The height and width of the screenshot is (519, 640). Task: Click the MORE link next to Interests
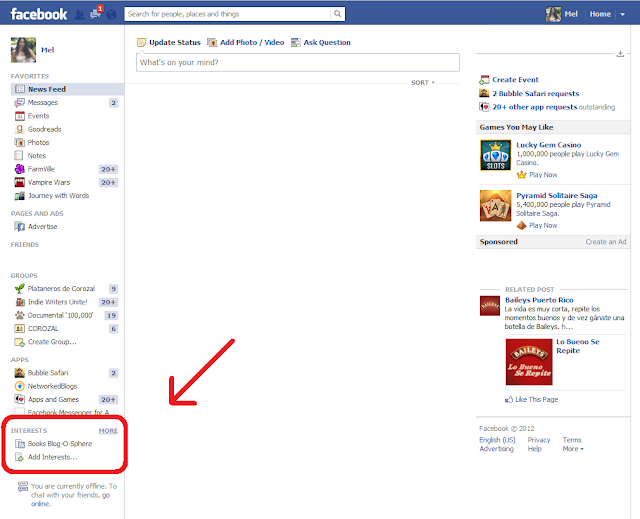tap(108, 431)
